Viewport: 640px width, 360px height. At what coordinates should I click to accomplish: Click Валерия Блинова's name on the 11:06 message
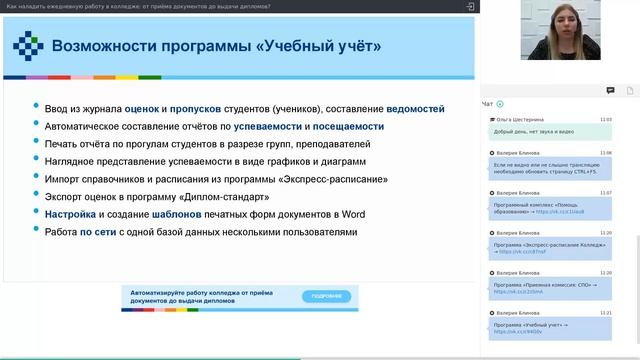(518, 153)
